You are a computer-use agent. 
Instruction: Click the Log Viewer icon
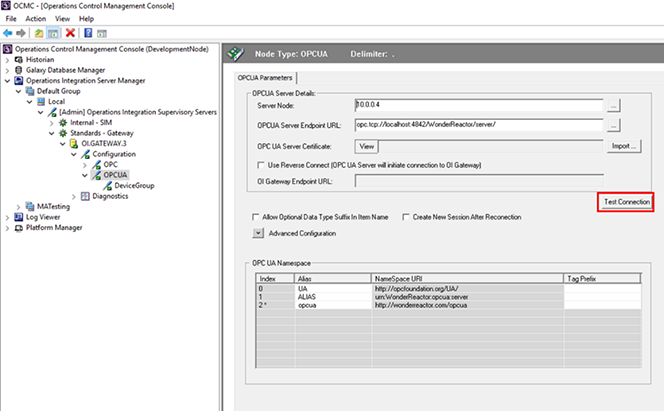pos(19,217)
